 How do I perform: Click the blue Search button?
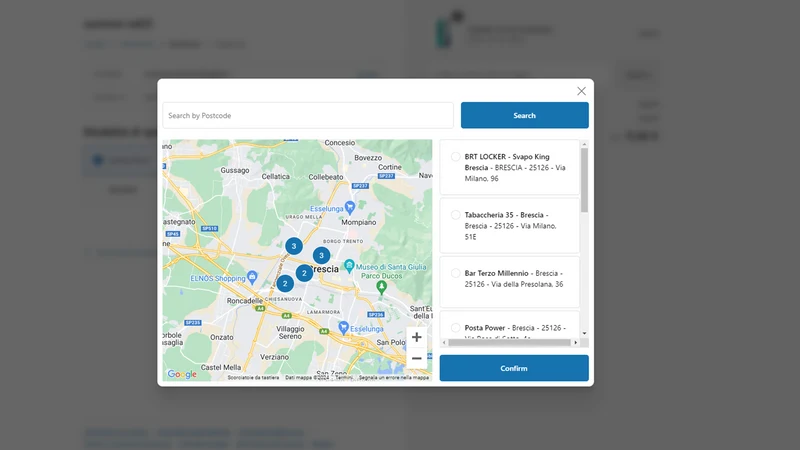[524, 115]
